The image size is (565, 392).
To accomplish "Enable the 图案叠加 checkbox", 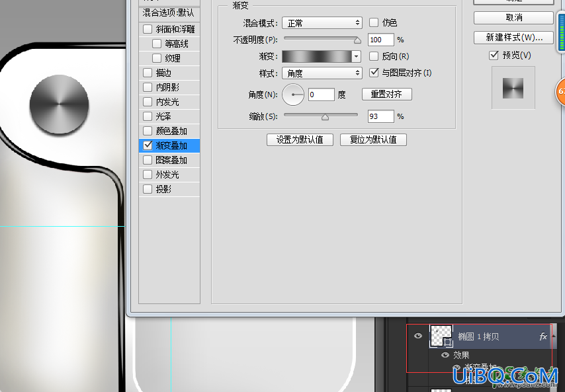I will pyautogui.click(x=148, y=160).
